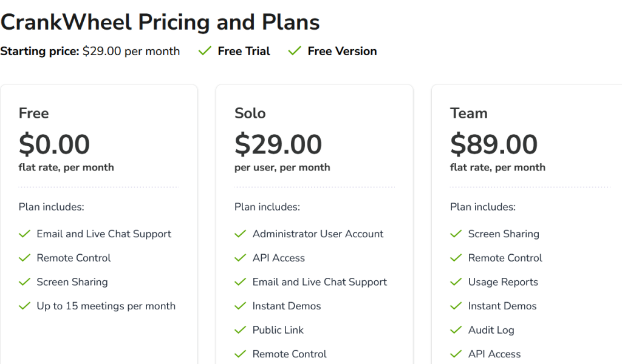
Task: Click checkmark next to Email and Live Chat Support in Free plan
Action: [25, 234]
